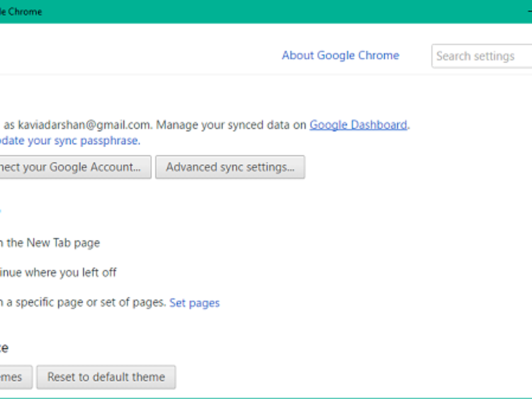This screenshot has width=532, height=399.
Task: Select the New Tab page startup option
Action: 53,243
